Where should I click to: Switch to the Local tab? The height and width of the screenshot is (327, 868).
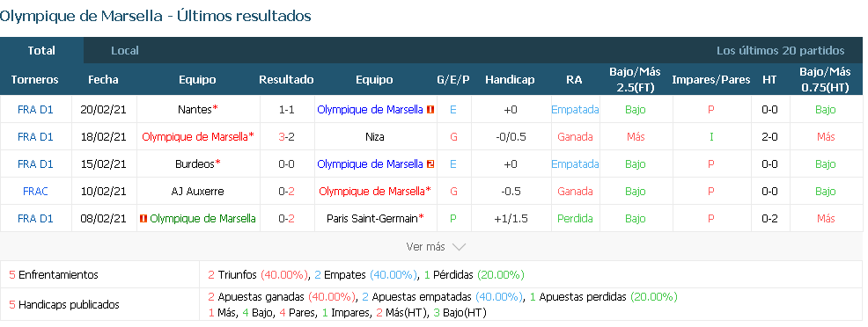[124, 51]
